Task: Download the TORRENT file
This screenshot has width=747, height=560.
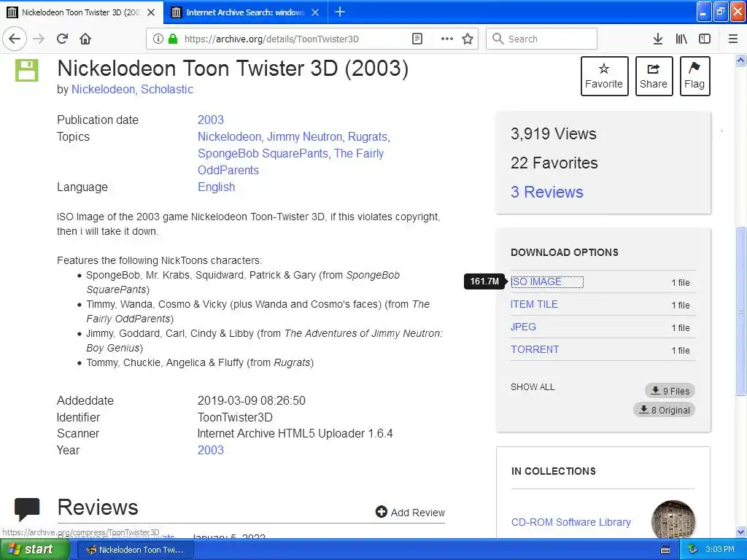Action: (x=535, y=349)
